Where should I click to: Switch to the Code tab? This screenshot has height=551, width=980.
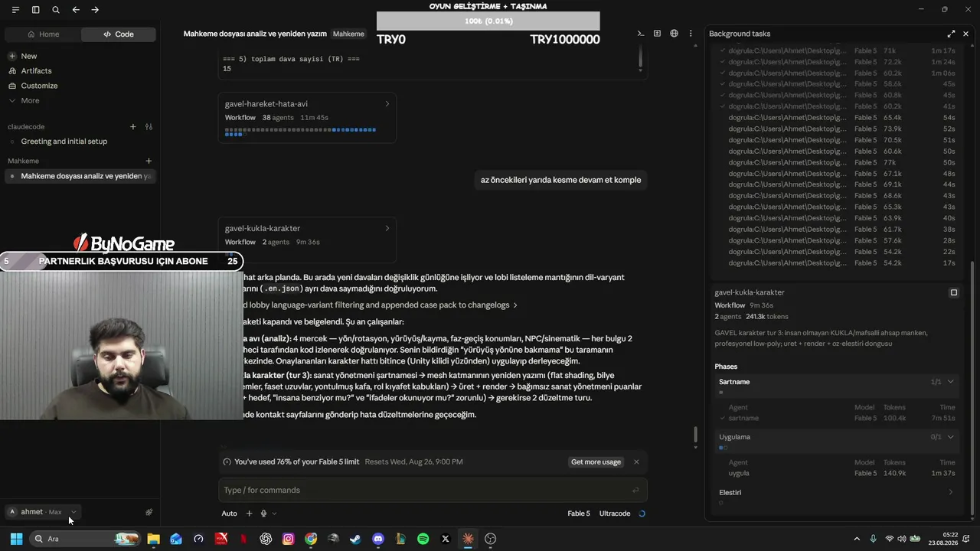pyautogui.click(x=119, y=34)
